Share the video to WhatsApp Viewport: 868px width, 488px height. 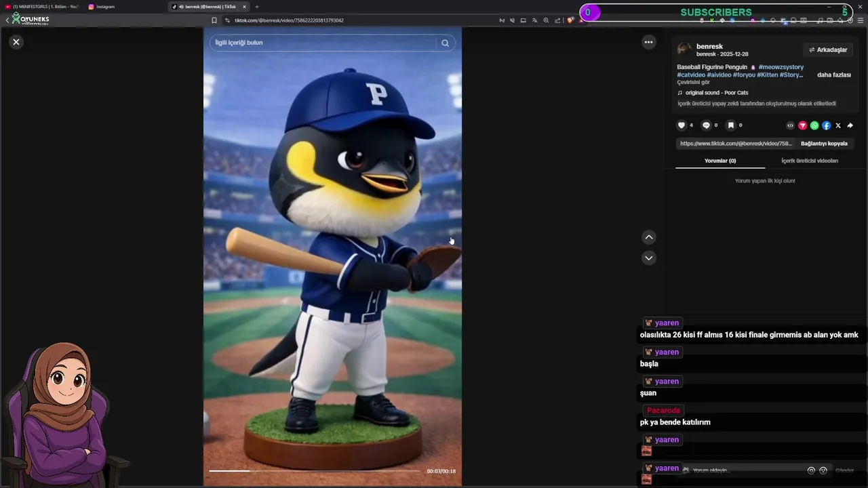point(814,125)
